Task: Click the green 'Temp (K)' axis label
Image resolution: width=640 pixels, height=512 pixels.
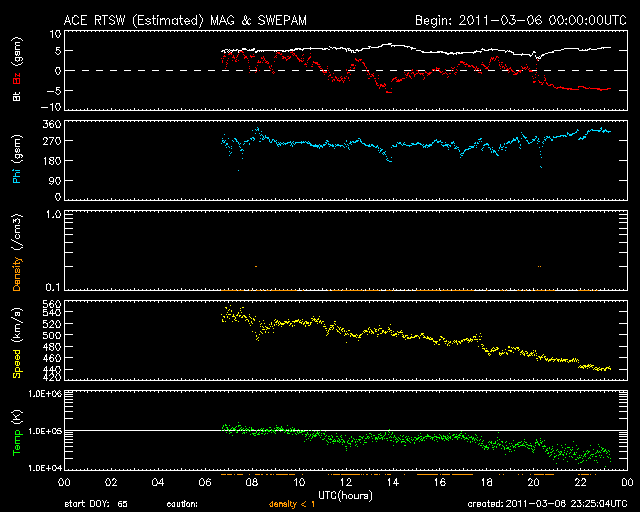Action: point(17,433)
